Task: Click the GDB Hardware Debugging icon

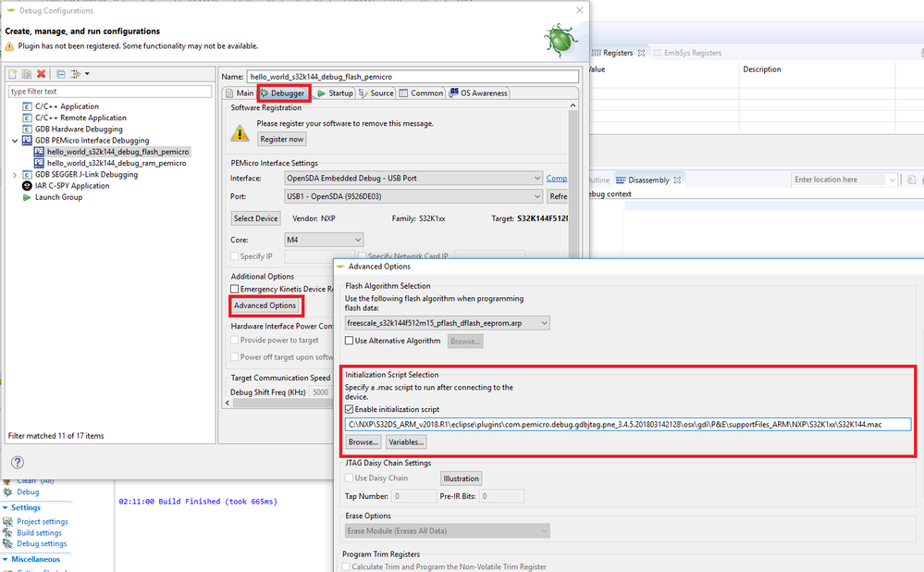Action: pos(27,130)
